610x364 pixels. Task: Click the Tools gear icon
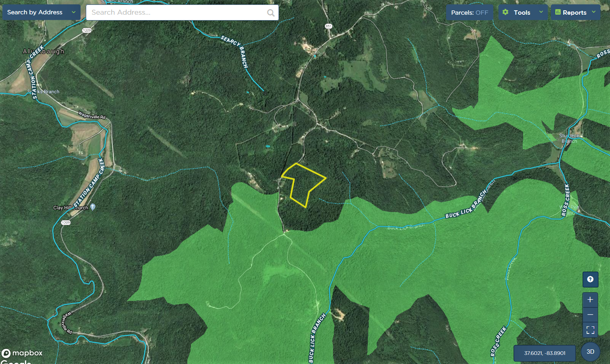505,12
